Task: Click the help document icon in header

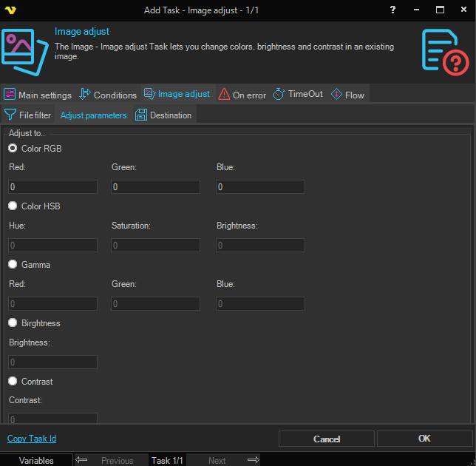Action: pyautogui.click(x=445, y=52)
